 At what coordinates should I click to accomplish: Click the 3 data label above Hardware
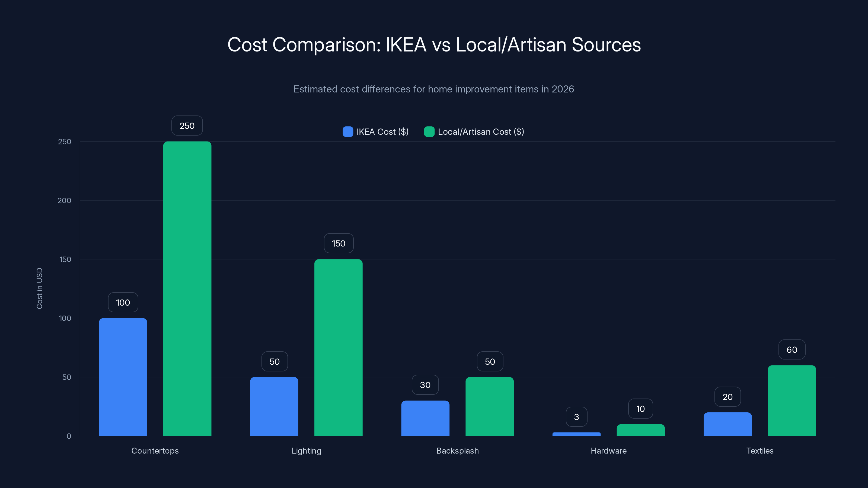click(576, 417)
